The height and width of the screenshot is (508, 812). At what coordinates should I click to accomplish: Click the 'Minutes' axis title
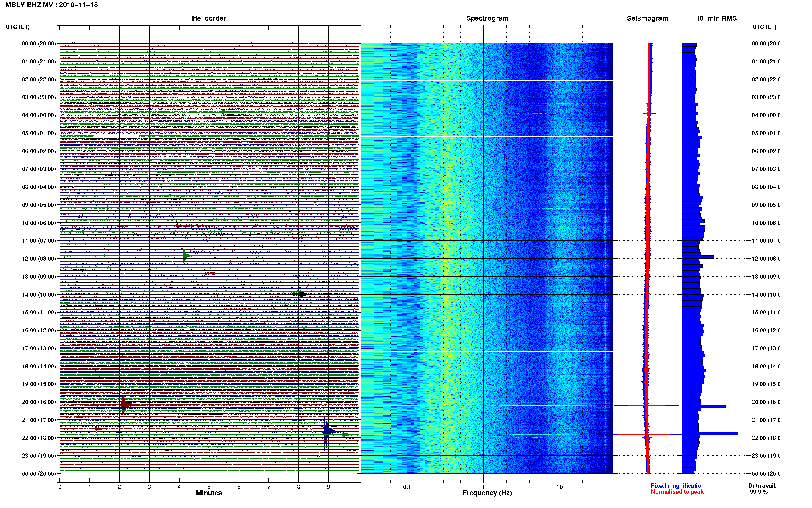209,493
